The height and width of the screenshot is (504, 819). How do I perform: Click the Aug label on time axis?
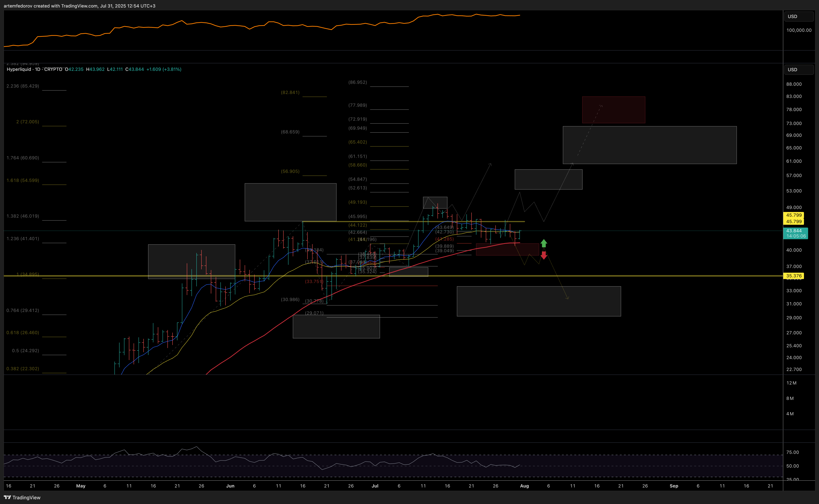tap(524, 486)
